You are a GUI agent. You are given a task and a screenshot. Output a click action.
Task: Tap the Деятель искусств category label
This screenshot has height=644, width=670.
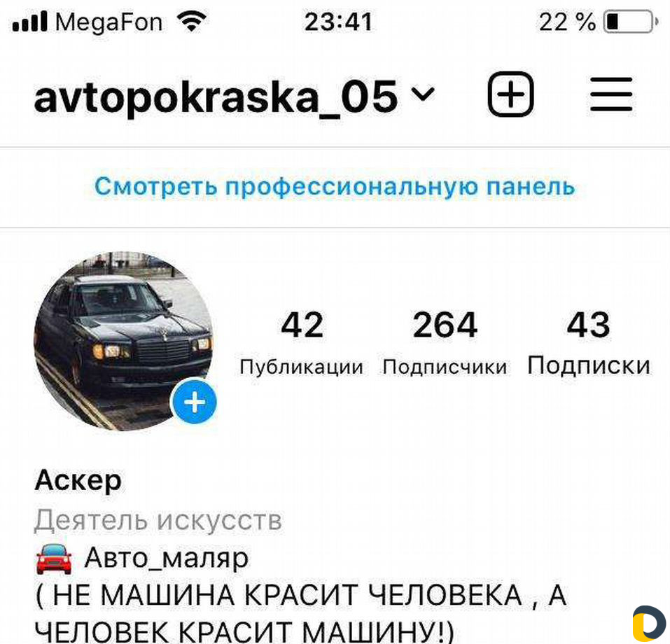158,521
